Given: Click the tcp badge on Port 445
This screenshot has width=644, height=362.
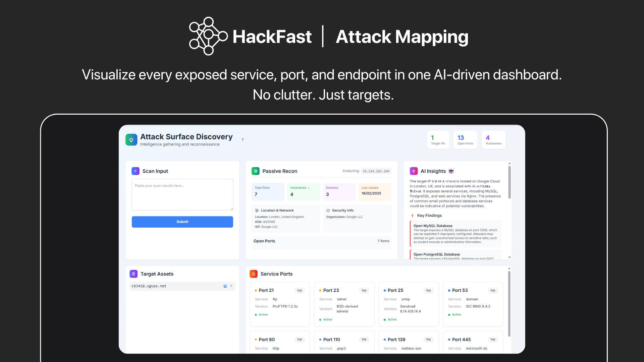Looking at the screenshot, I should pos(493,340).
